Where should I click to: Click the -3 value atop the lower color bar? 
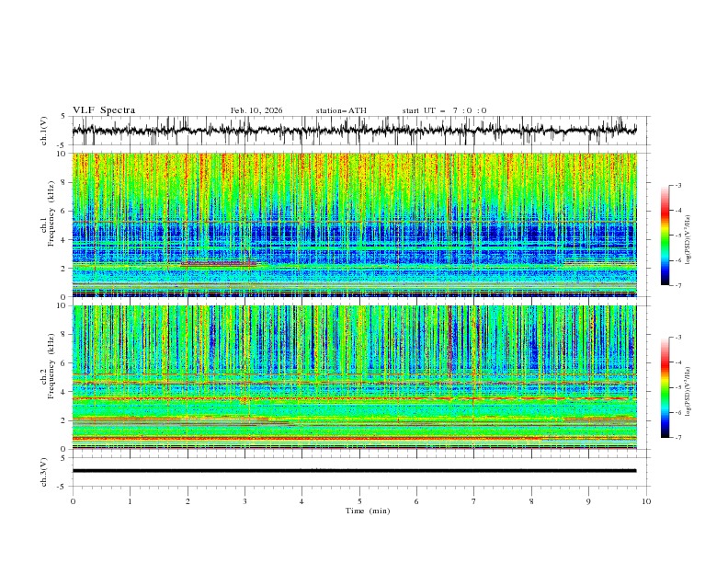(x=678, y=339)
